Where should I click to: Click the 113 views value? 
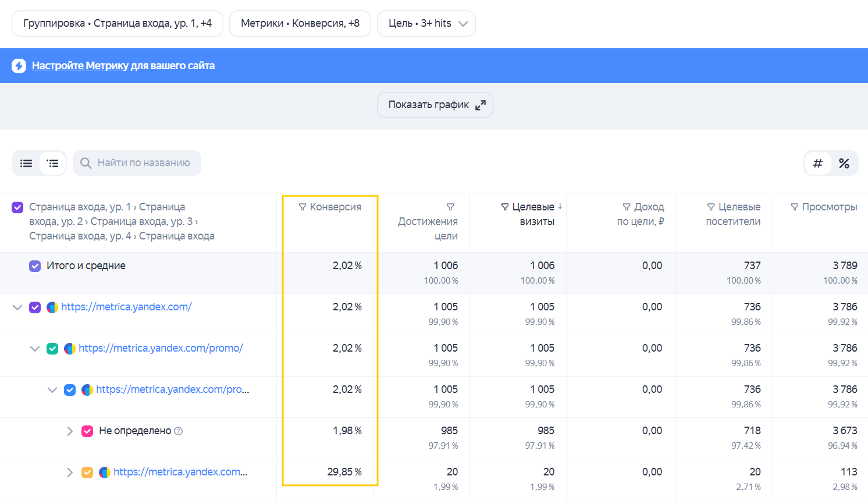click(849, 472)
